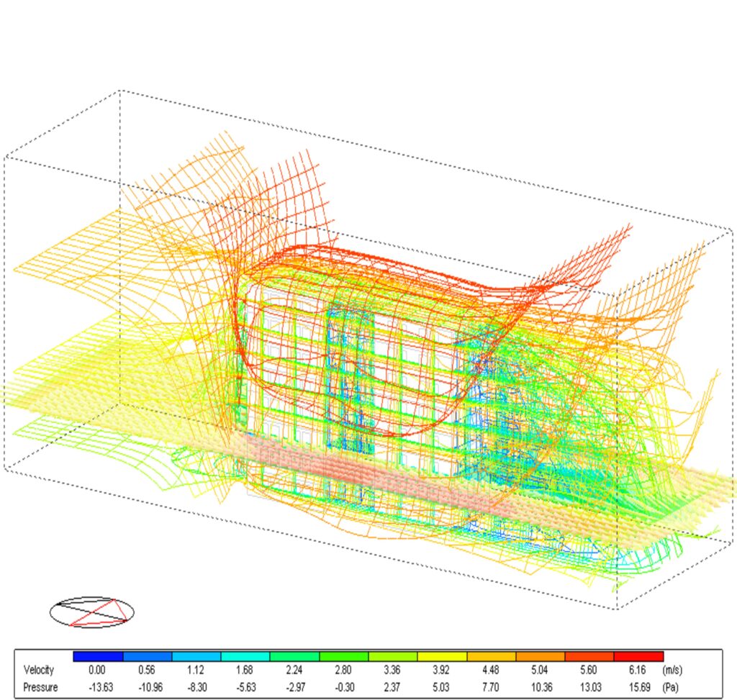The image size is (737, 700).
Task: Click velocity value 1.68
Action: [x=245, y=670]
